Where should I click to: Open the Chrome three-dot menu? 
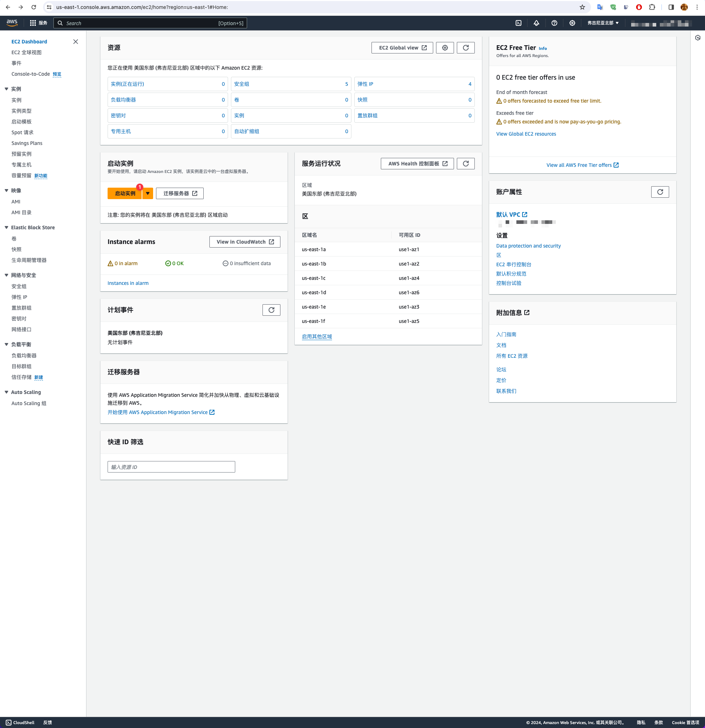(697, 7)
